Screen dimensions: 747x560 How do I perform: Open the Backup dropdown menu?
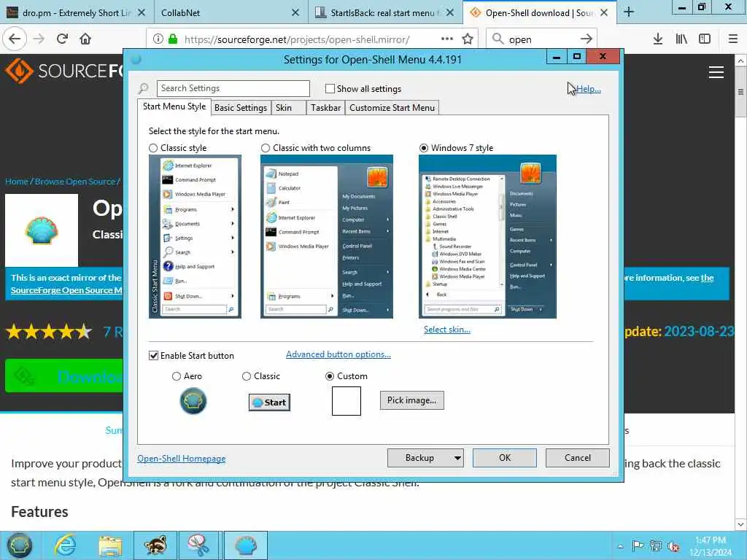point(457,458)
